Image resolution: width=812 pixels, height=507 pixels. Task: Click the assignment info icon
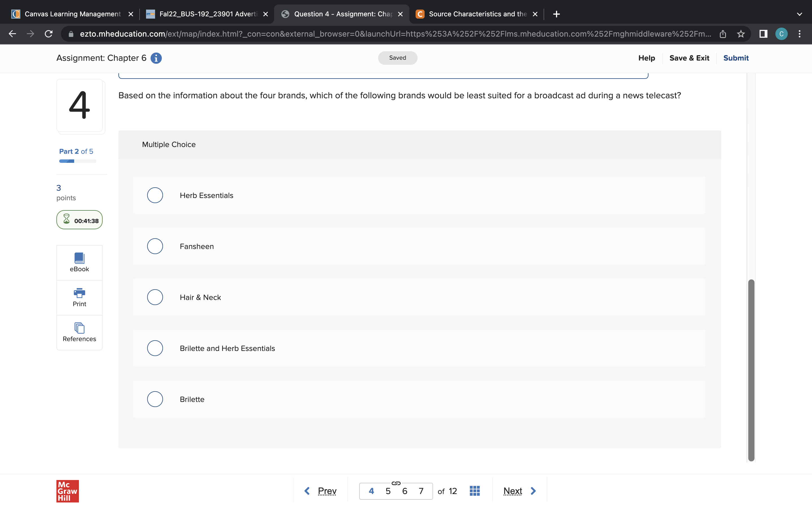(156, 58)
